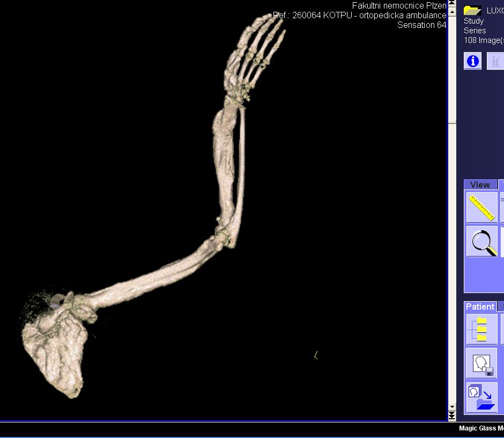The height and width of the screenshot is (438, 504).
Task: Jump to last image with bottom double arrow
Action: click(x=452, y=417)
